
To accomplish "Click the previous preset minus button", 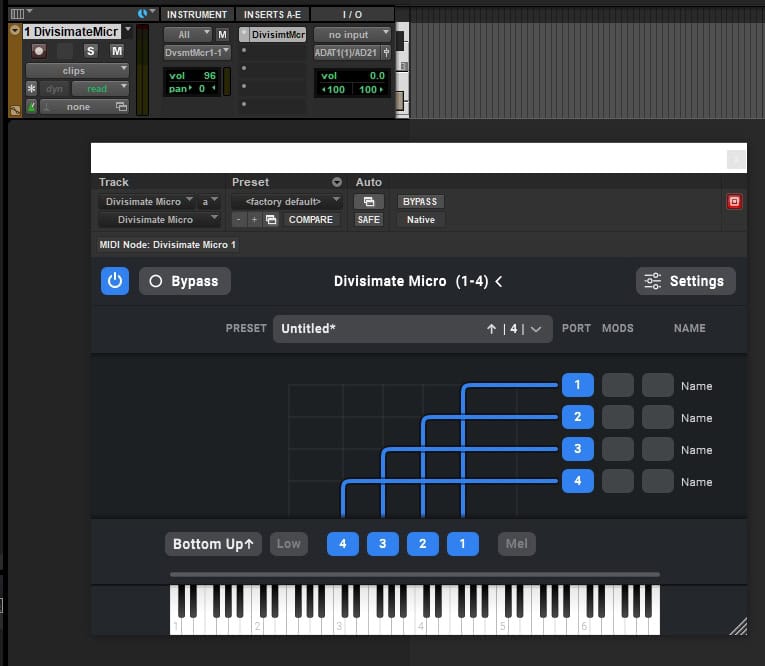I will (239, 220).
